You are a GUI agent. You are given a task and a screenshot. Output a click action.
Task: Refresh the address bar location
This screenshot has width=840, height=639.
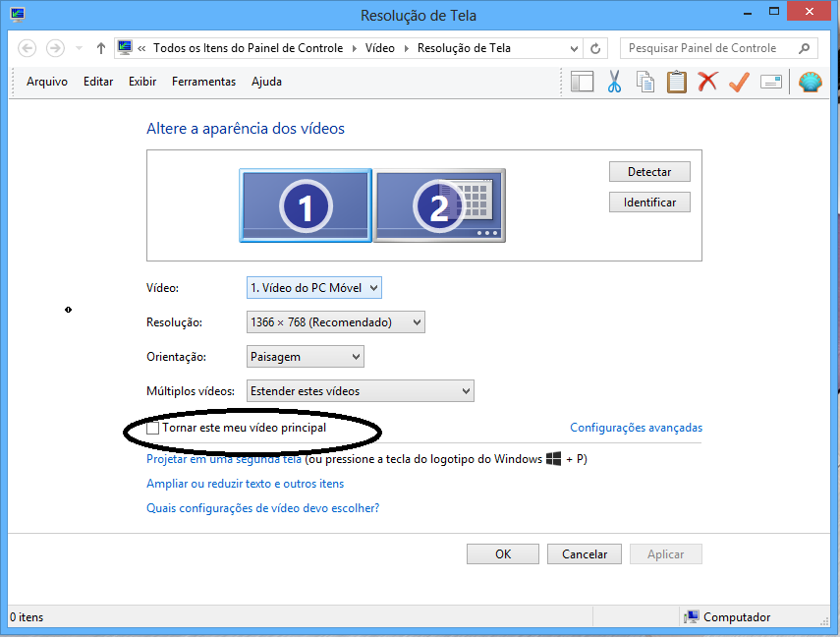(595, 49)
